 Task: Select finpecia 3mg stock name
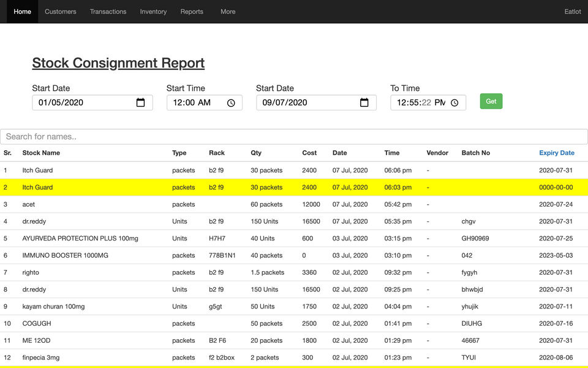point(41,358)
